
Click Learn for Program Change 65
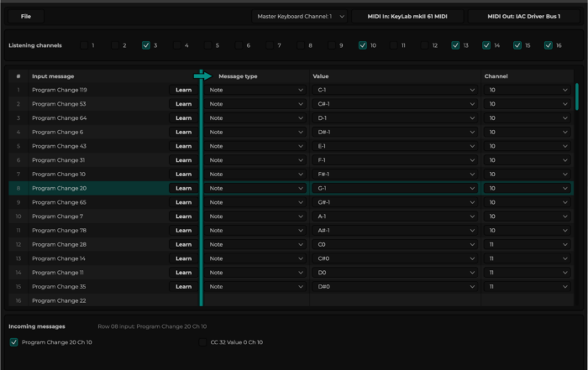[183, 202]
